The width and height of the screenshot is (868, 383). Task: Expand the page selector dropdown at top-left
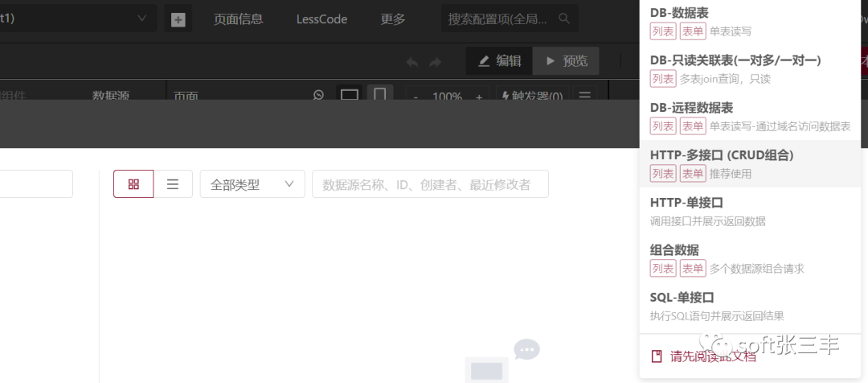pyautogui.click(x=142, y=19)
